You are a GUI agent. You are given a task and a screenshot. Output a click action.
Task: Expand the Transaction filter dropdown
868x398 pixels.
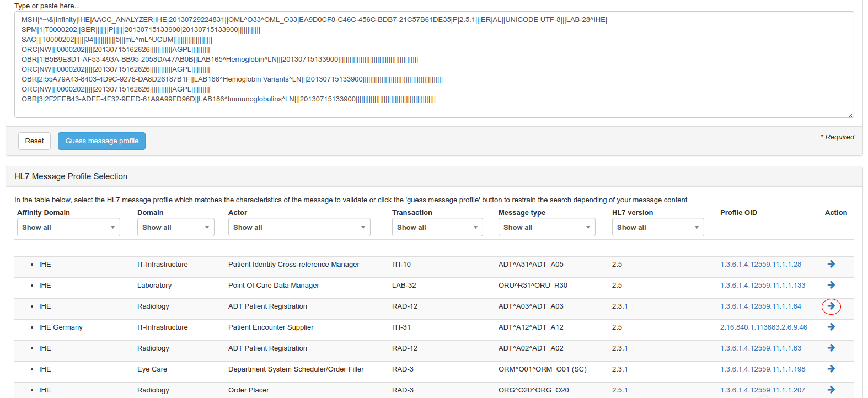[x=437, y=228]
